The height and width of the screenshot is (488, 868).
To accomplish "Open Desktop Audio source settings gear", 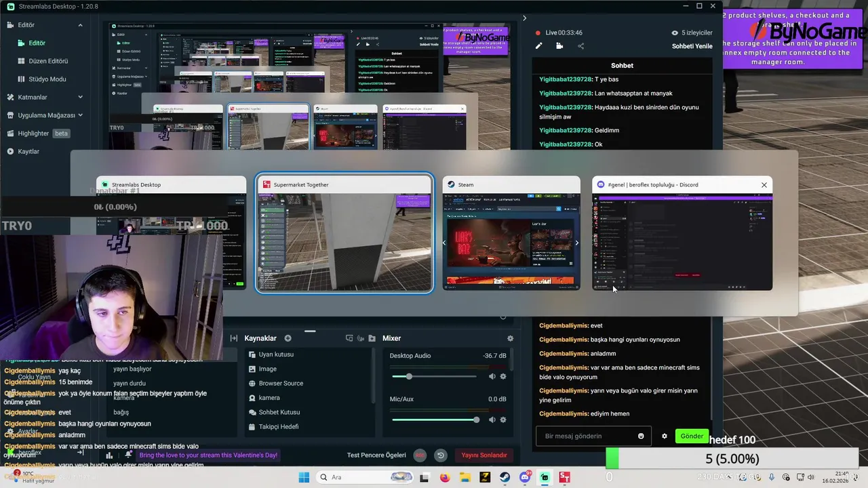I will [503, 376].
